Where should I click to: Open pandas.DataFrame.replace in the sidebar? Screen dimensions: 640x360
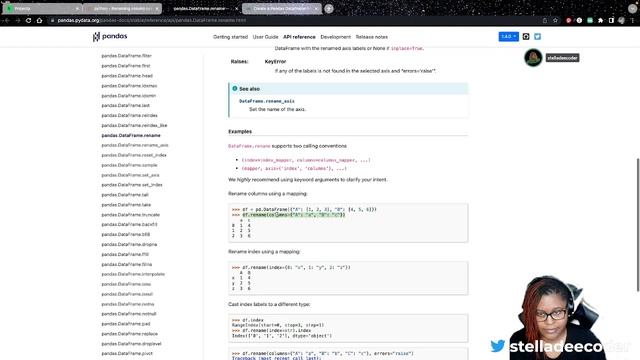point(129,334)
